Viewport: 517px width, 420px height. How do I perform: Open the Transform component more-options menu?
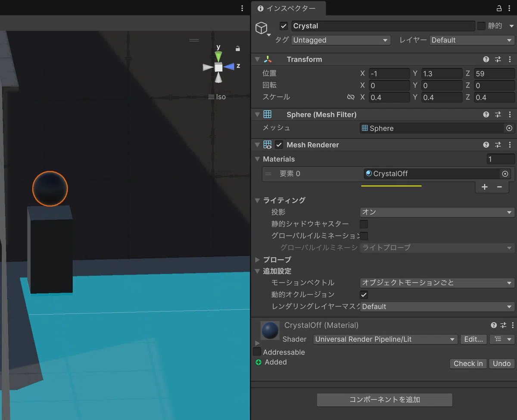(x=510, y=59)
